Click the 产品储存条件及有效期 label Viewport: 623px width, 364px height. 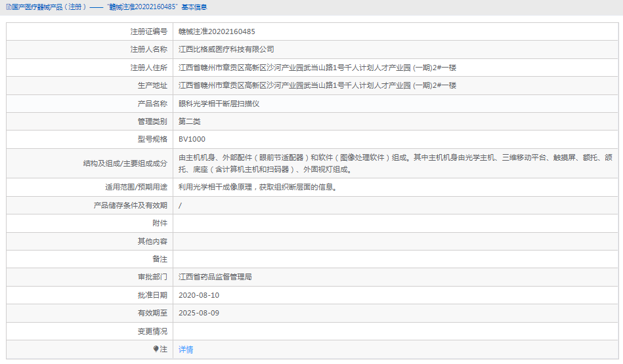pyautogui.click(x=131, y=205)
